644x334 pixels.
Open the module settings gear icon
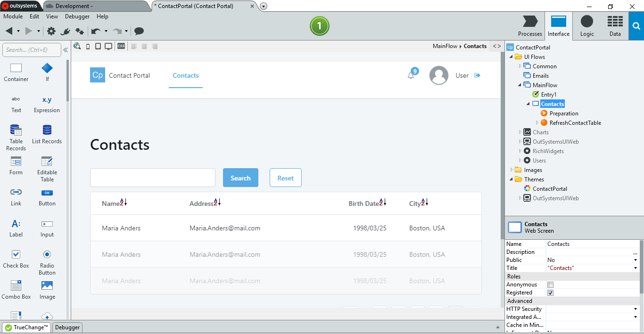[x=51, y=31]
